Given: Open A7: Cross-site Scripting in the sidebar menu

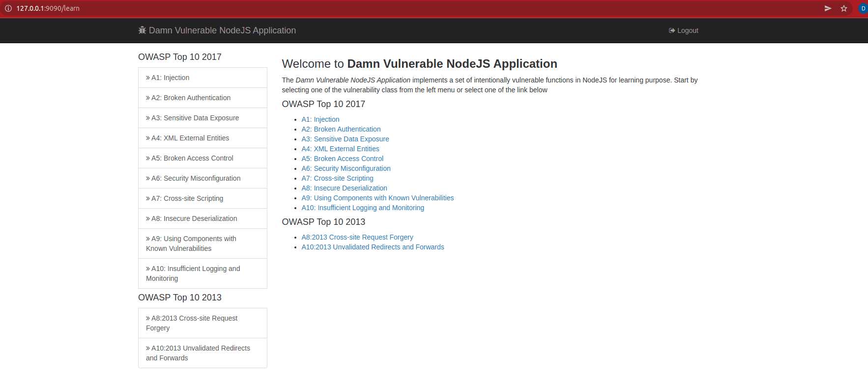Looking at the screenshot, I should coord(203,198).
